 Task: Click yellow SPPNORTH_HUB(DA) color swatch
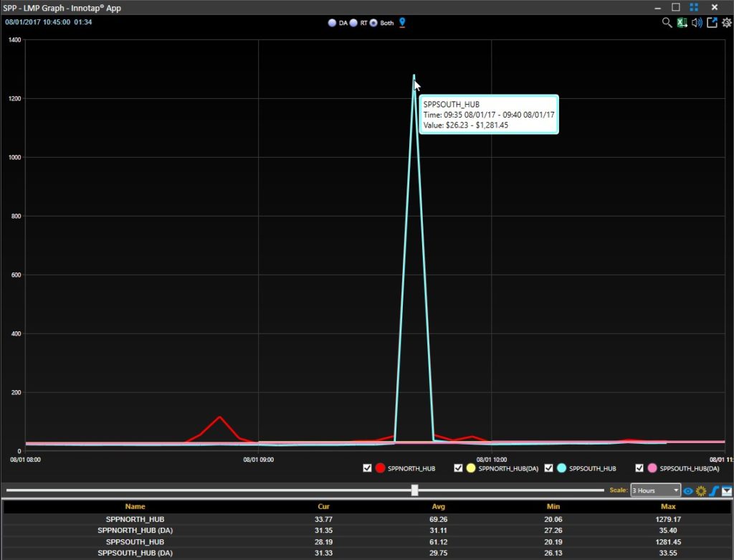tap(471, 468)
